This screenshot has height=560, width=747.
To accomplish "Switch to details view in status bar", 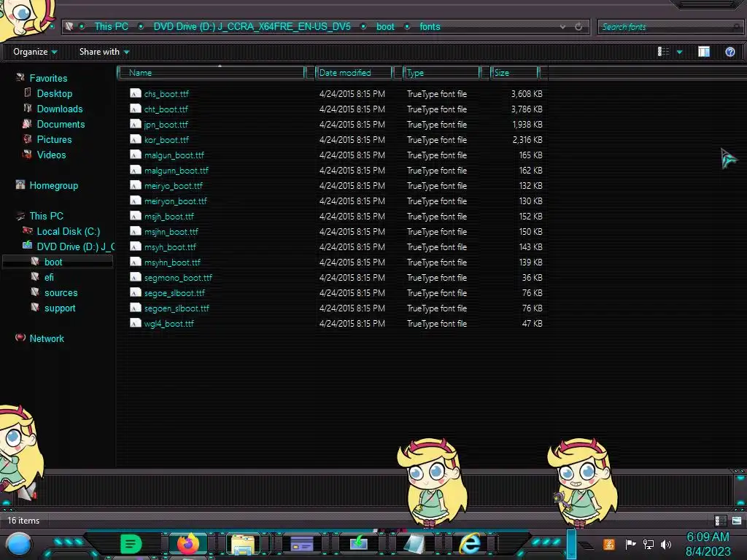I will (720, 521).
